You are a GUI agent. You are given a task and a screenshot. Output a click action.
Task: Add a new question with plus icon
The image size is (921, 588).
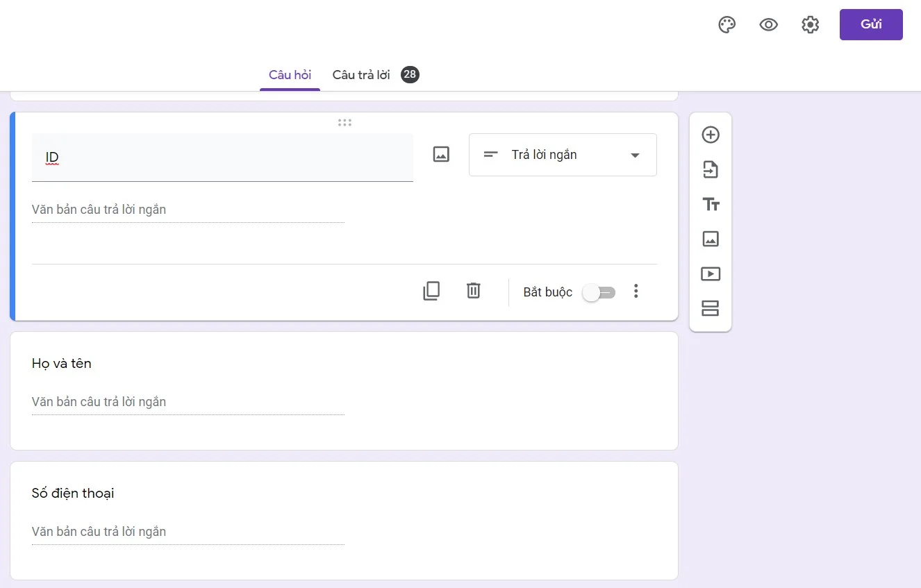point(711,135)
